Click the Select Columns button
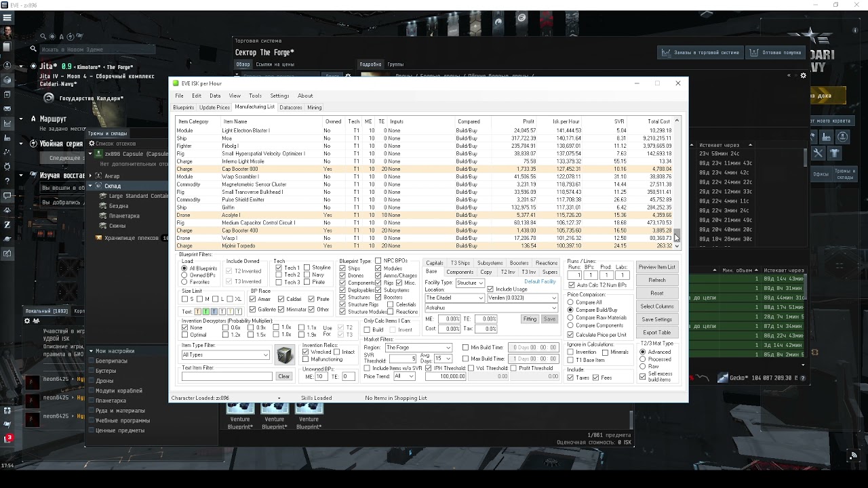 coord(657,306)
